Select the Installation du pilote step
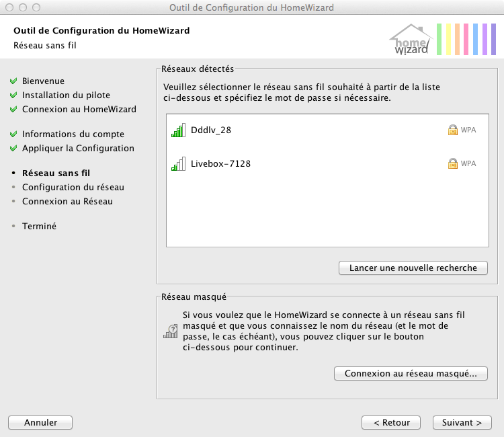This screenshot has height=437, width=504. click(x=66, y=95)
